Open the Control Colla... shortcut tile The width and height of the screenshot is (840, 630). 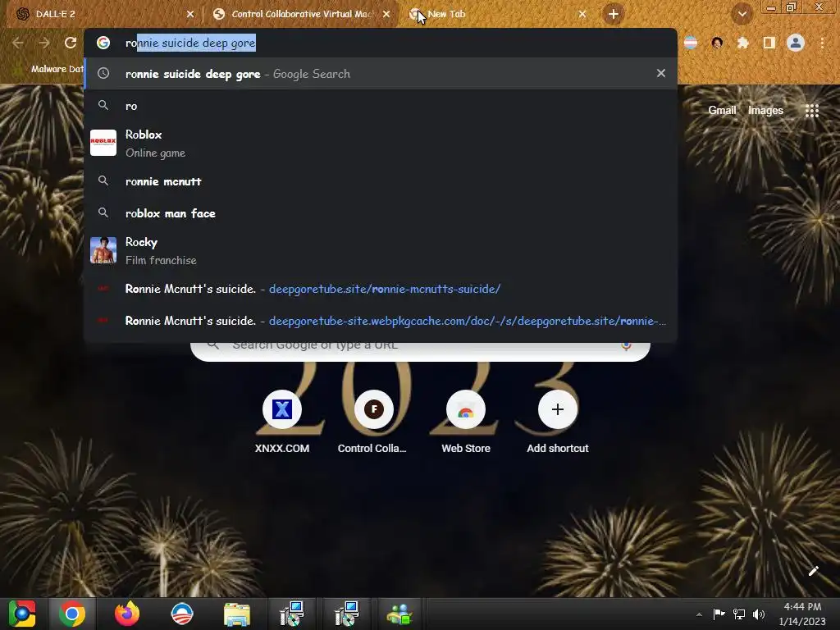tap(373, 422)
